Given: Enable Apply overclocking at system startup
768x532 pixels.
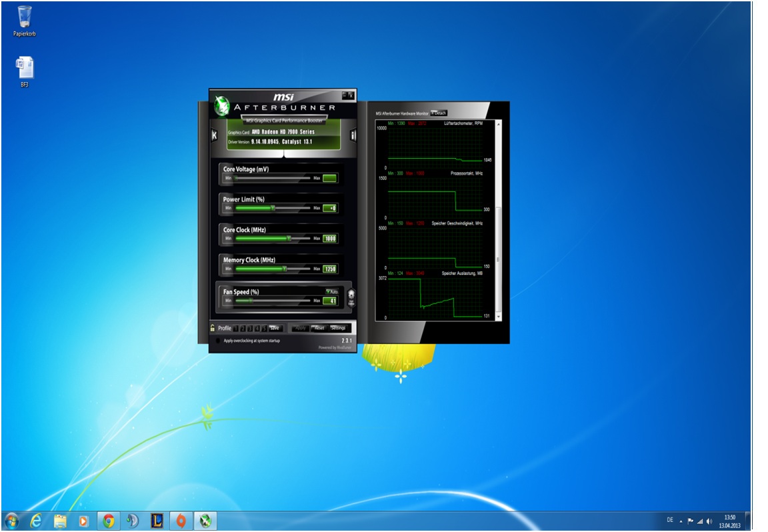Looking at the screenshot, I should pyautogui.click(x=218, y=341).
